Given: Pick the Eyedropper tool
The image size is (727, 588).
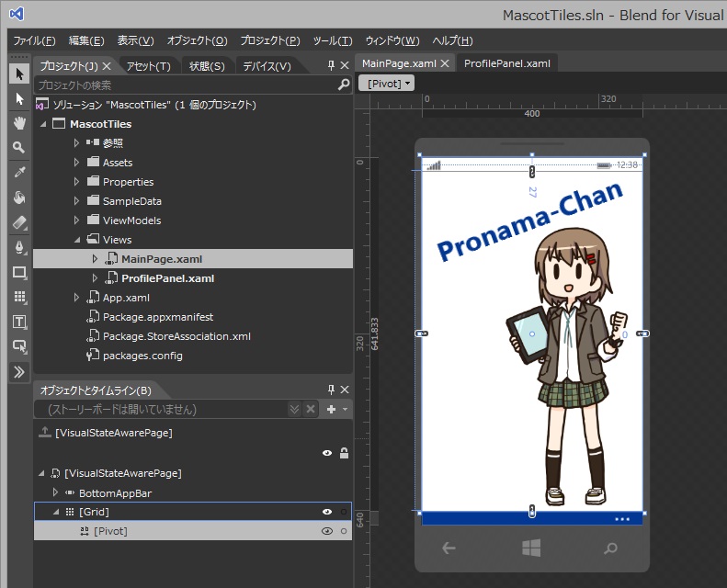Looking at the screenshot, I should (19, 172).
